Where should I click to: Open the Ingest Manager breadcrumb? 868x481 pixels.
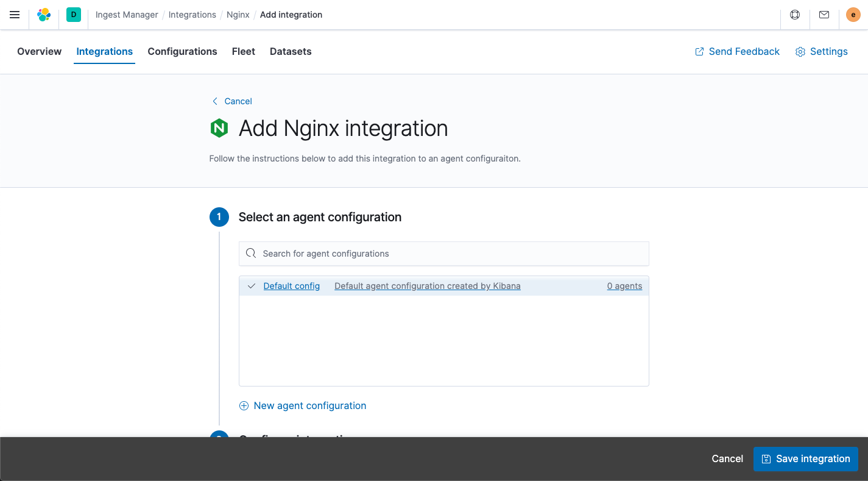pos(126,15)
